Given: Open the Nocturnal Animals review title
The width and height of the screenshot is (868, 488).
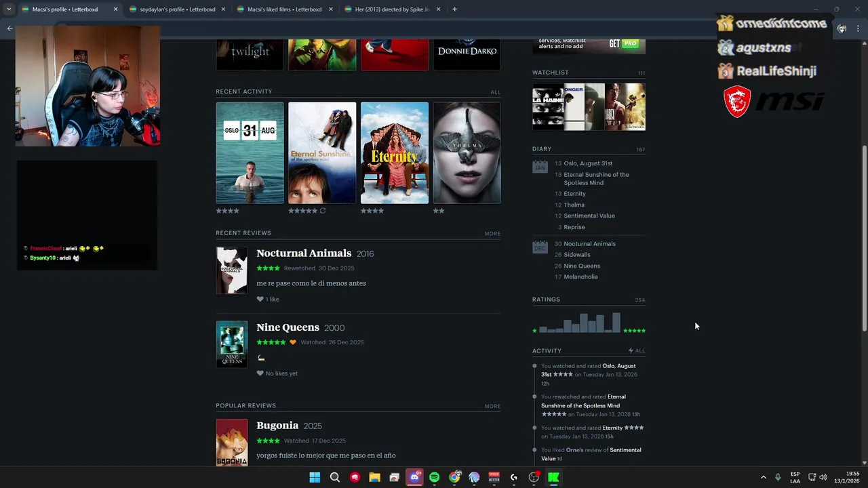Looking at the screenshot, I should [x=304, y=253].
